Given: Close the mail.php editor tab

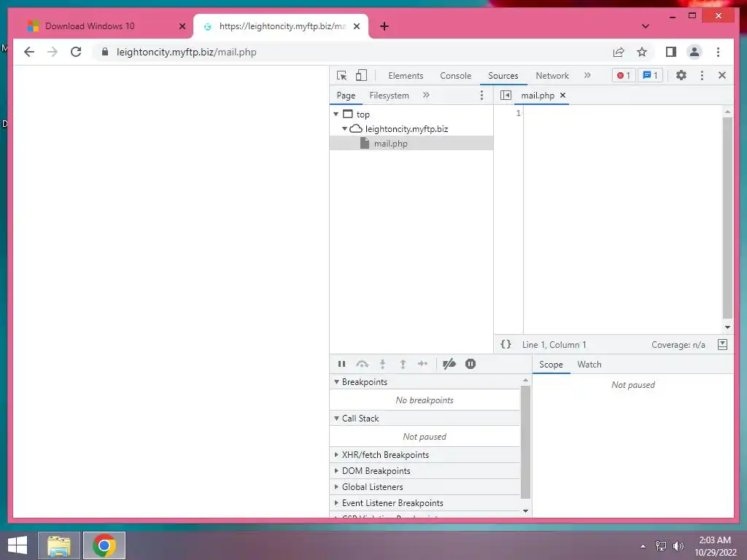Looking at the screenshot, I should click(562, 96).
